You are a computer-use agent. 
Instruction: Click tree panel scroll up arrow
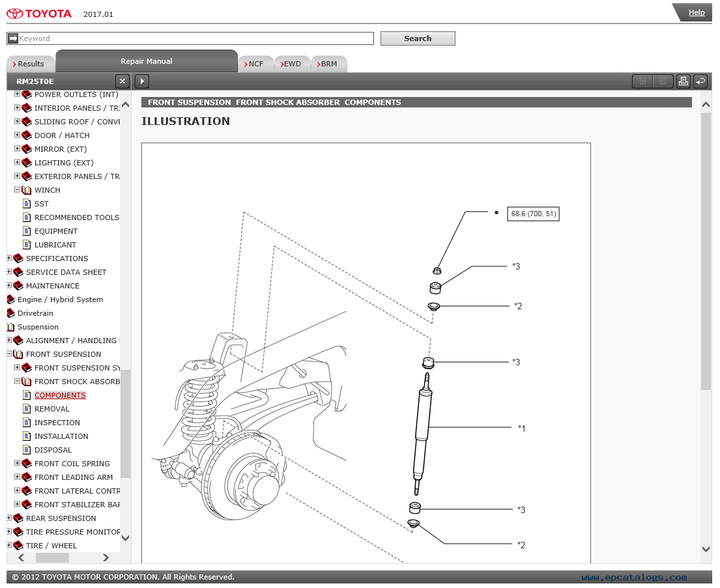pos(125,105)
